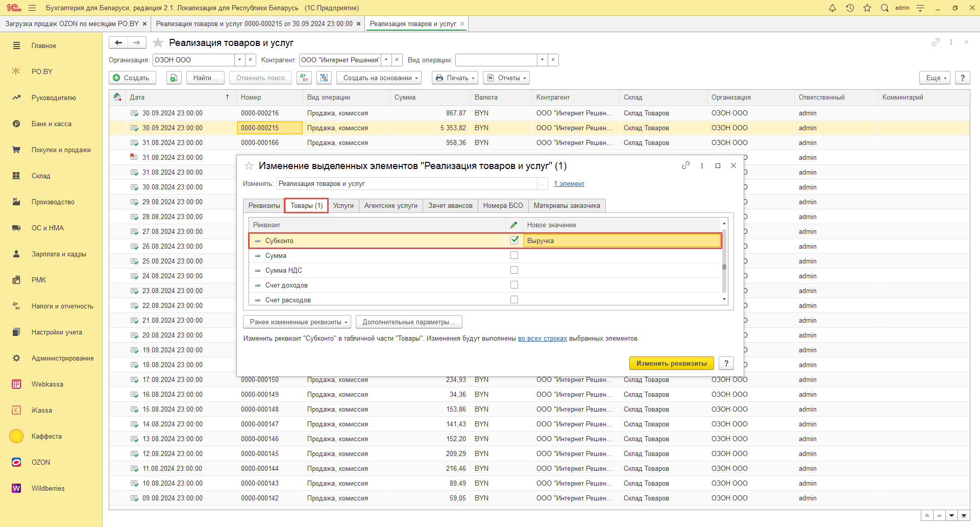The height and width of the screenshot is (527, 980).
Task: Click Выручка new value field
Action: coord(622,241)
